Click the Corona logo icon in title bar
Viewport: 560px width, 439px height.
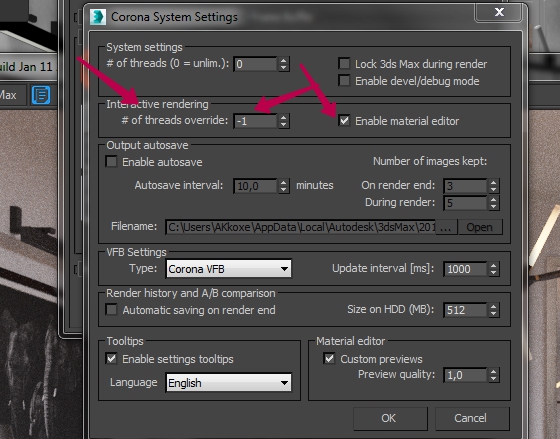click(x=98, y=17)
